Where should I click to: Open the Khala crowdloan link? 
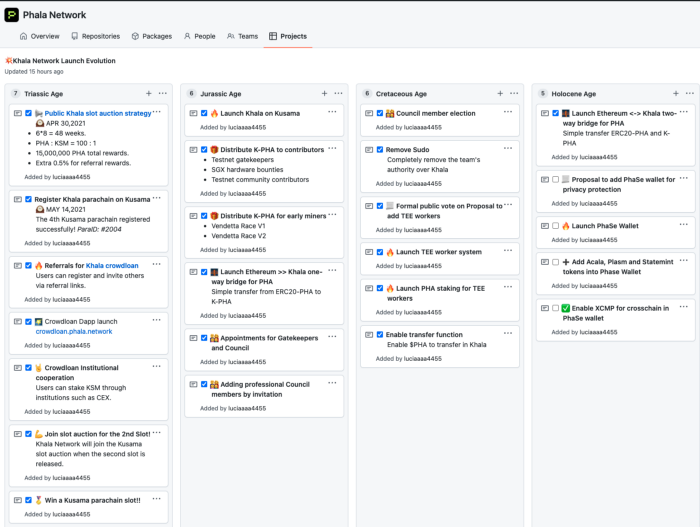pyautogui.click(x=112, y=265)
